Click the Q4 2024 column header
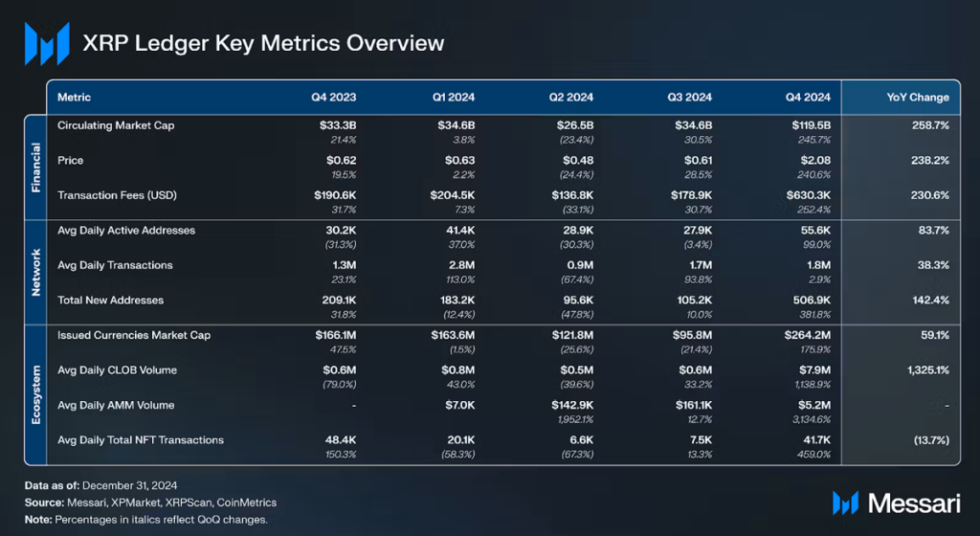 808,98
